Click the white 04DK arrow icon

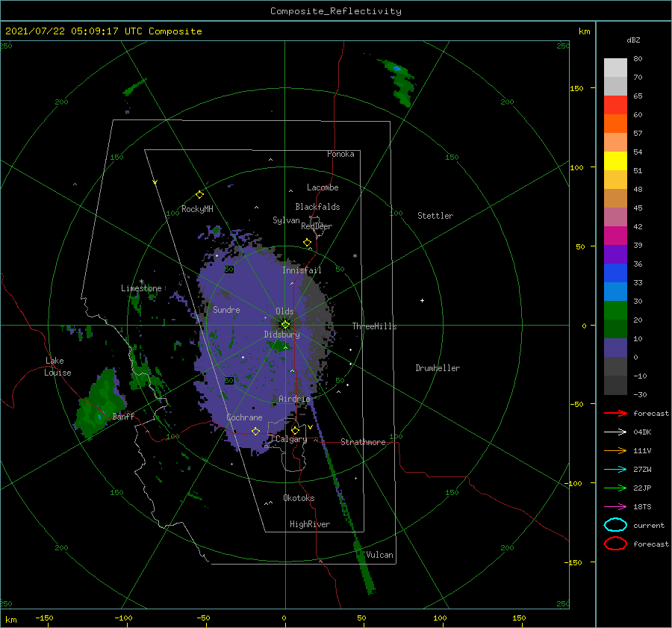(615, 432)
